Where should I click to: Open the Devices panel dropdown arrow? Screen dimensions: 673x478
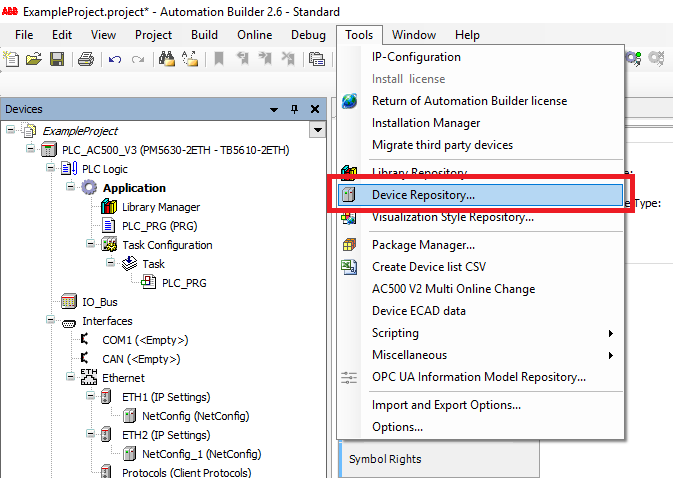coord(274,109)
